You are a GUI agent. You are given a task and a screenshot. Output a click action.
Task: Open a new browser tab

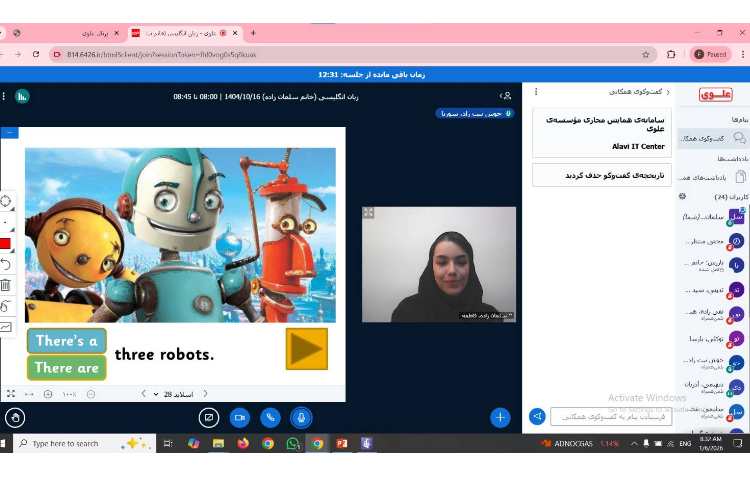[253, 33]
